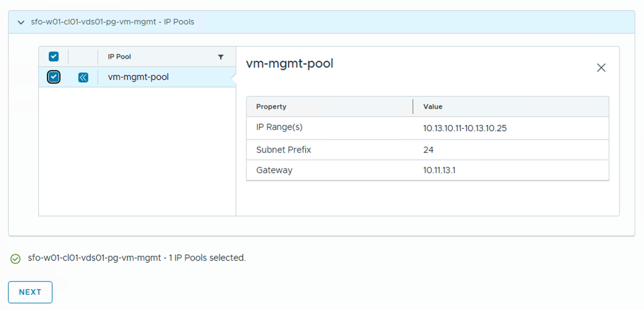Click the Value column header
The width and height of the screenshot is (644, 310).
[433, 107]
